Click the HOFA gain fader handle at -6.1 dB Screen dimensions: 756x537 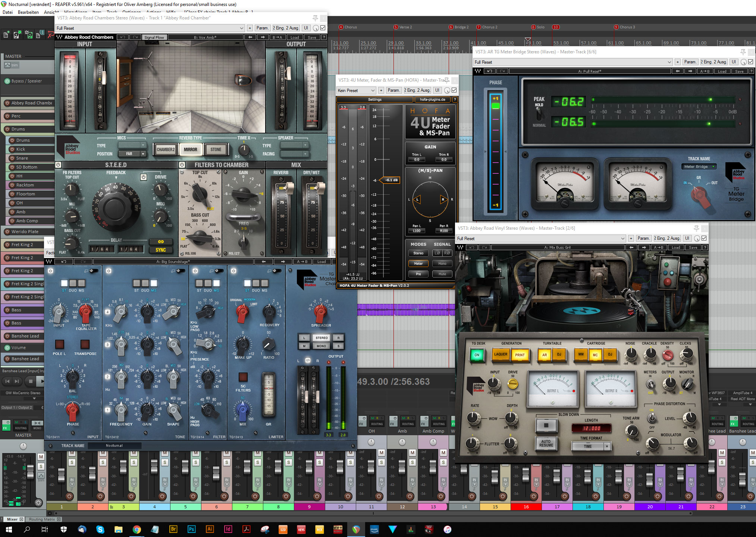click(390, 180)
